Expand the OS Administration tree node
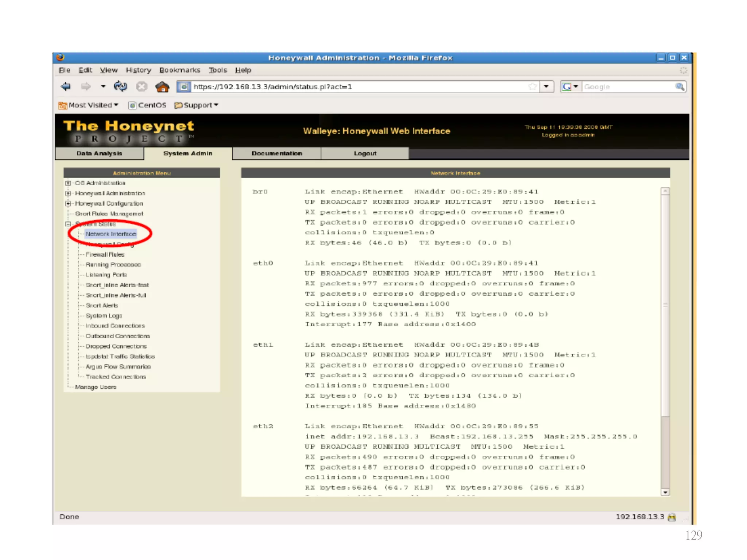This screenshot has width=747, height=560. coord(68,183)
